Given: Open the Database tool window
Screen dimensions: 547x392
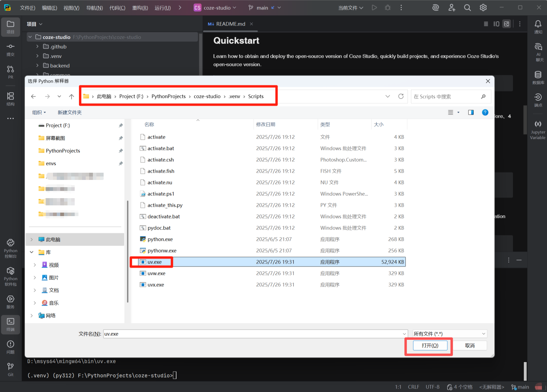Looking at the screenshot, I should [538, 77].
